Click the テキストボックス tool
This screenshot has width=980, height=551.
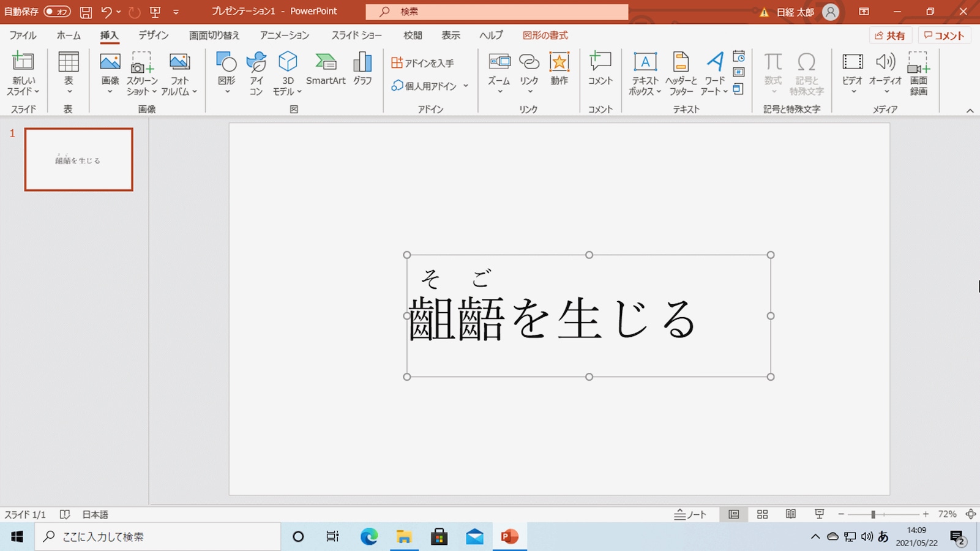645,73
